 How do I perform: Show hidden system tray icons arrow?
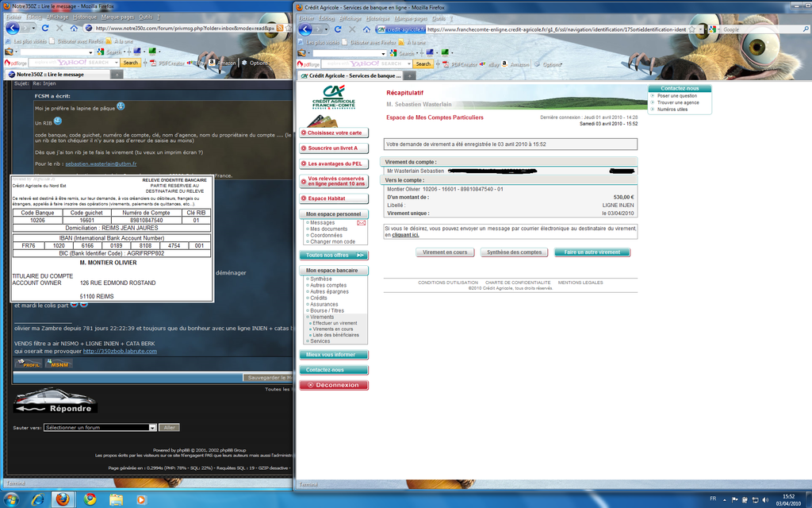coord(725,500)
